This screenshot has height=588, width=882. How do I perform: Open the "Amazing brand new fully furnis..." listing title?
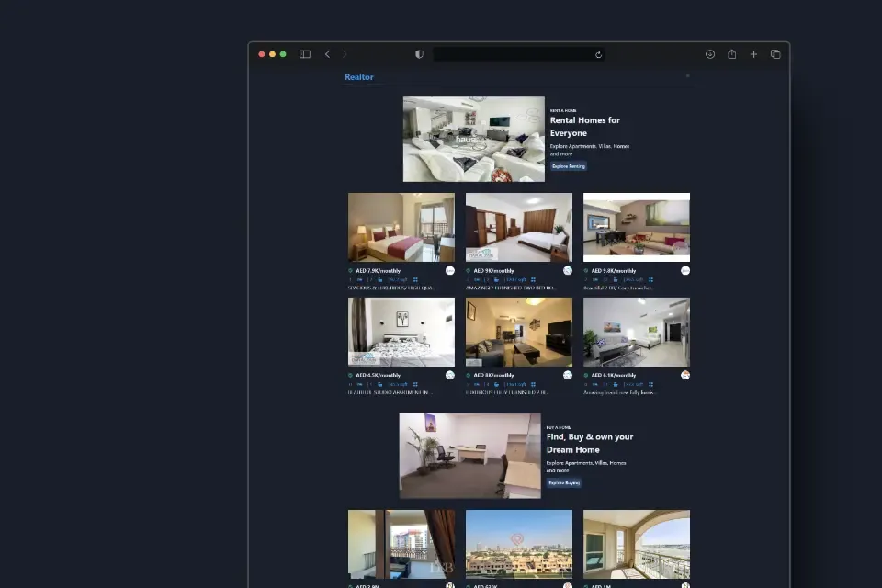[x=619, y=392]
